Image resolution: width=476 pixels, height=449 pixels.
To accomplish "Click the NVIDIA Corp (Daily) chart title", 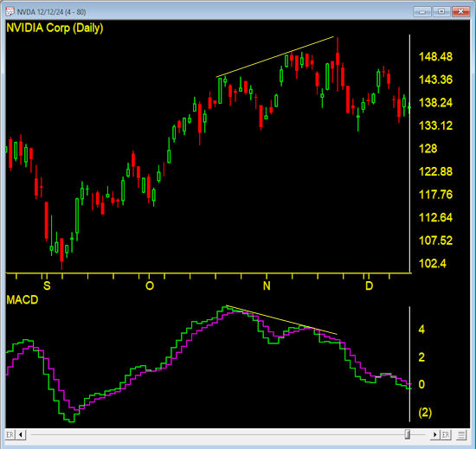I will coord(55,28).
